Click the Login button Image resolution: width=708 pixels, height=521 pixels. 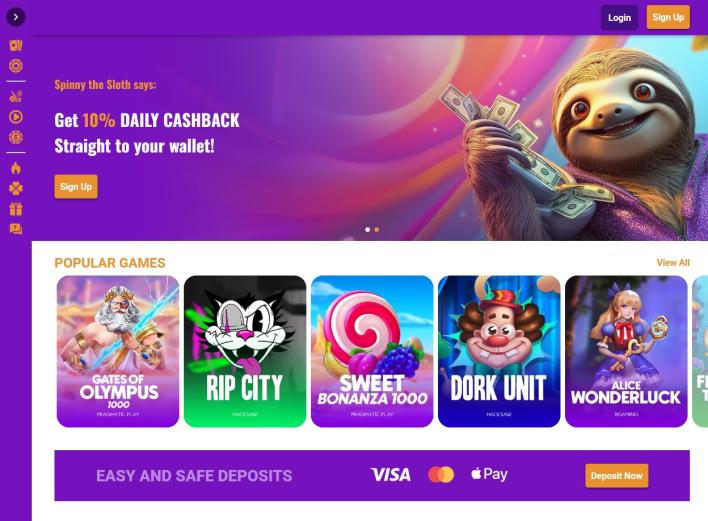[x=619, y=18]
